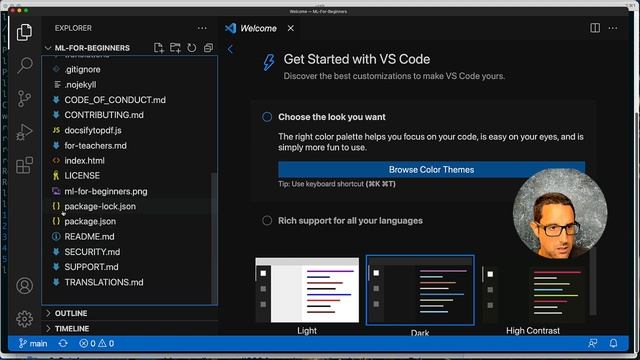Open the Run and Debug view
The image size is (640, 360).
(x=24, y=132)
